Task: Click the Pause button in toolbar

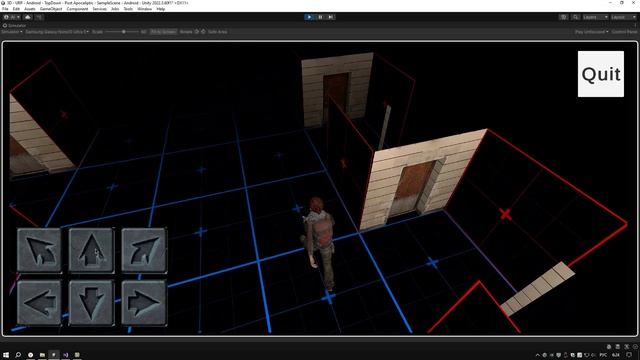Action: coord(320,17)
